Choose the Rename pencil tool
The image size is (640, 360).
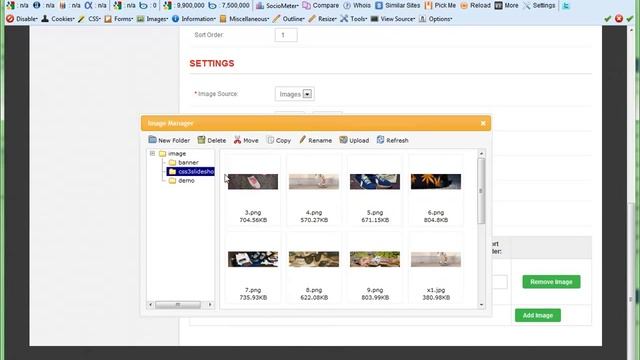[315, 140]
